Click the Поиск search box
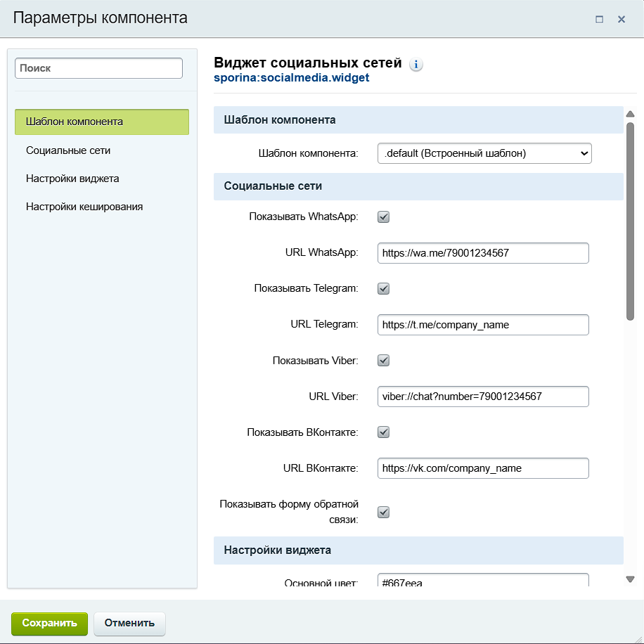644x644 pixels. (x=98, y=68)
